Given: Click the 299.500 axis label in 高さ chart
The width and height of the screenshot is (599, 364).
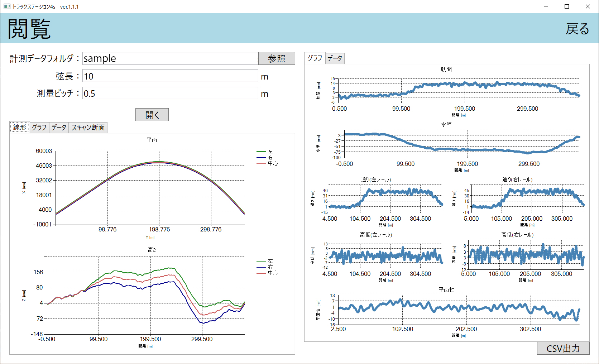Looking at the screenshot, I should [x=202, y=339].
